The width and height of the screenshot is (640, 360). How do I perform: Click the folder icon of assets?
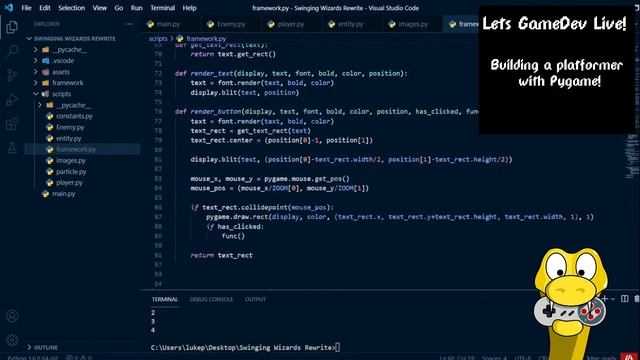point(46,72)
